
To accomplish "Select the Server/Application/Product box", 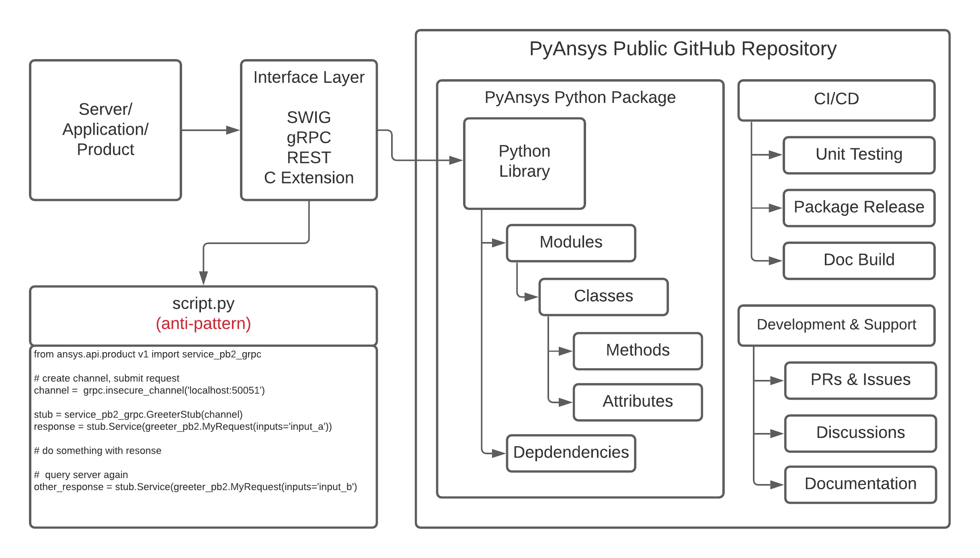I will [105, 130].
